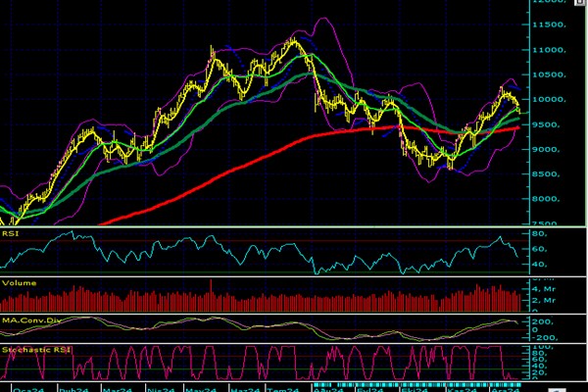
Task: Click the 9000 price axis label
Action: click(x=547, y=150)
